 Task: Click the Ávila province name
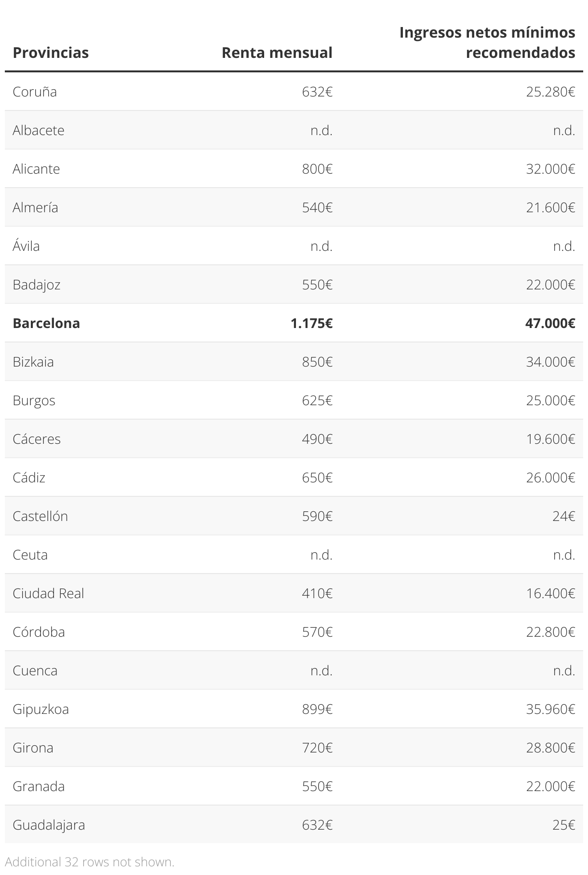click(26, 246)
